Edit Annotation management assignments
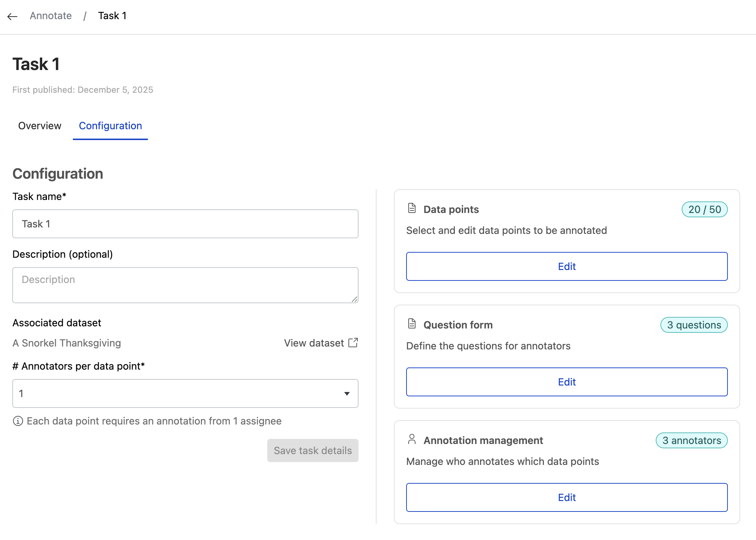The image size is (756, 540). [567, 497]
